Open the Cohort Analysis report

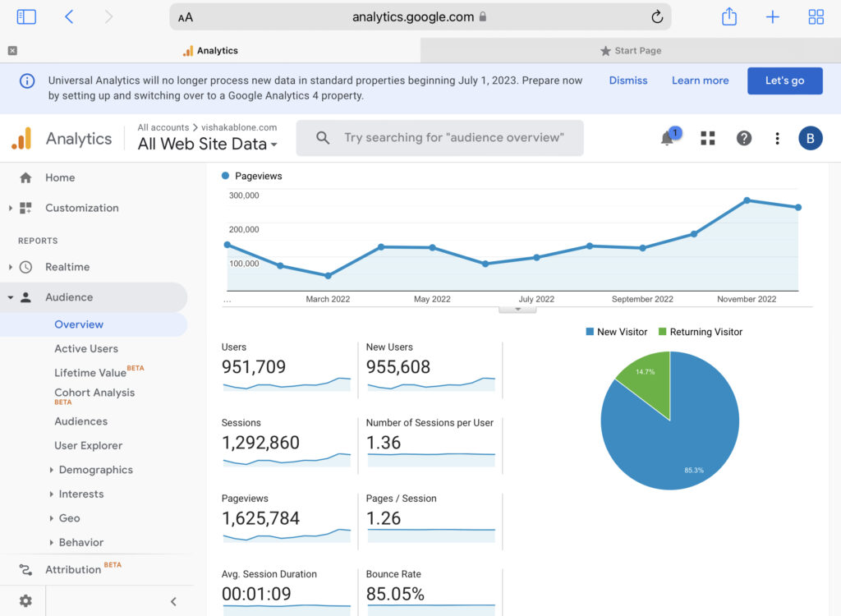pyautogui.click(x=94, y=393)
